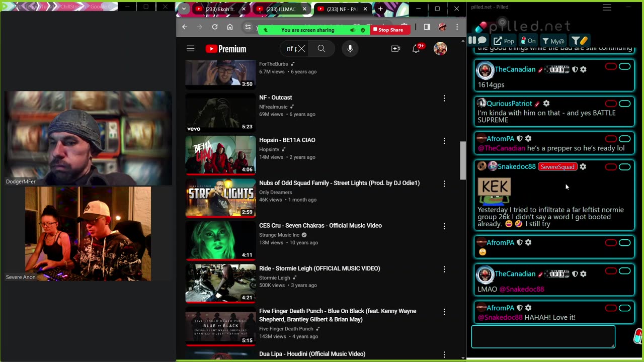Open Five Finger Death Punch Blue On Black title
The width and height of the screenshot is (644, 362).
point(338,315)
